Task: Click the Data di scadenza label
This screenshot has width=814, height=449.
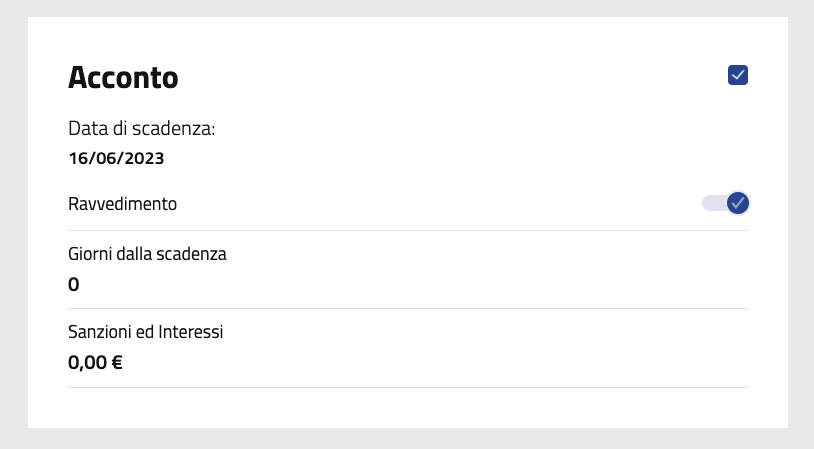Action: pyautogui.click(x=142, y=129)
